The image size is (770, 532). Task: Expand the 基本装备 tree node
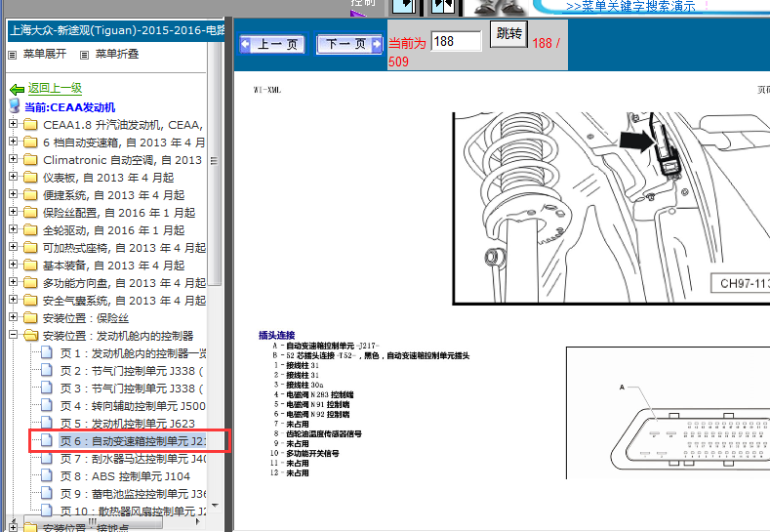(14, 265)
